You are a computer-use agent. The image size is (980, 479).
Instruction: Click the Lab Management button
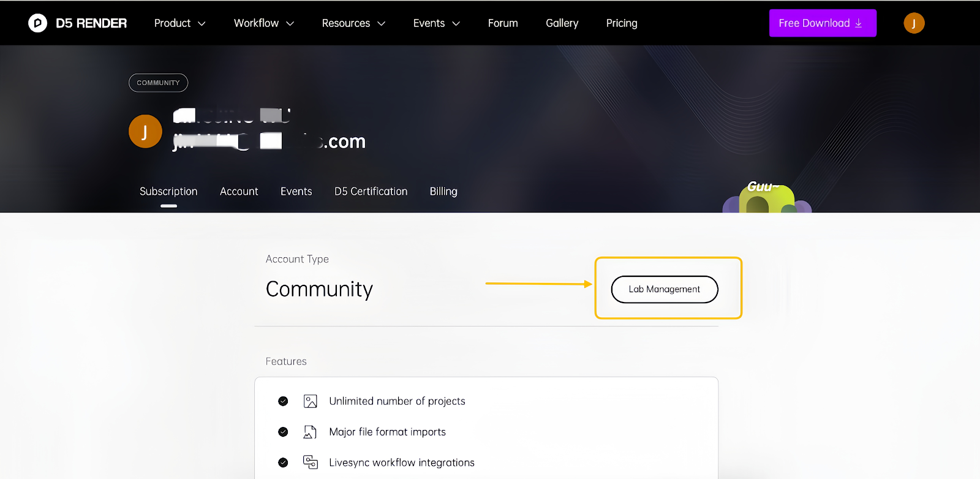coord(665,289)
